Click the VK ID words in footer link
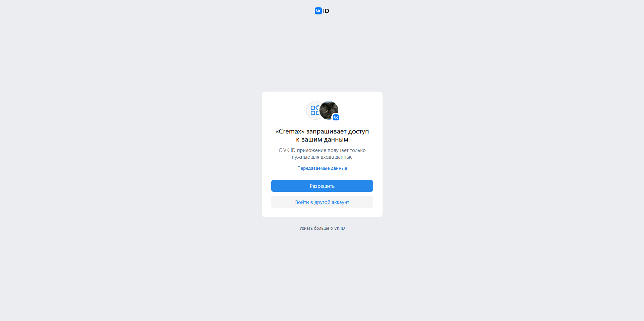Screen dimensions: 644x321 pos(340,228)
